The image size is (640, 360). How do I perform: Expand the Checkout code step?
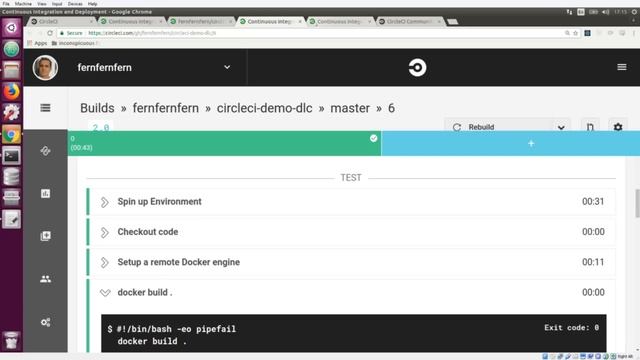click(x=104, y=232)
